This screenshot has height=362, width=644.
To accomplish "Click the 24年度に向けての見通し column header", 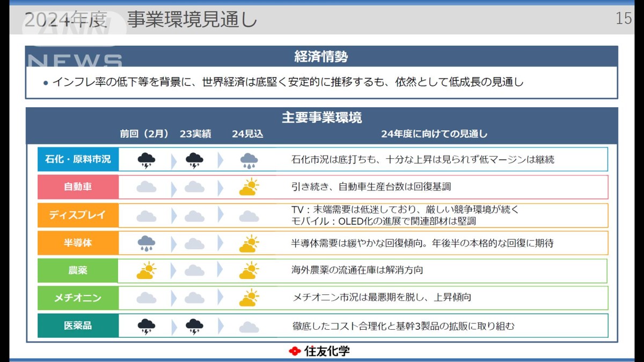I will [x=434, y=134].
